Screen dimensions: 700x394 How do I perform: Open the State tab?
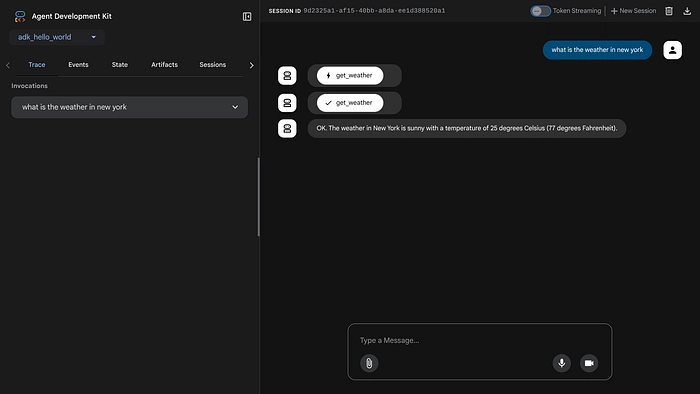pos(120,65)
